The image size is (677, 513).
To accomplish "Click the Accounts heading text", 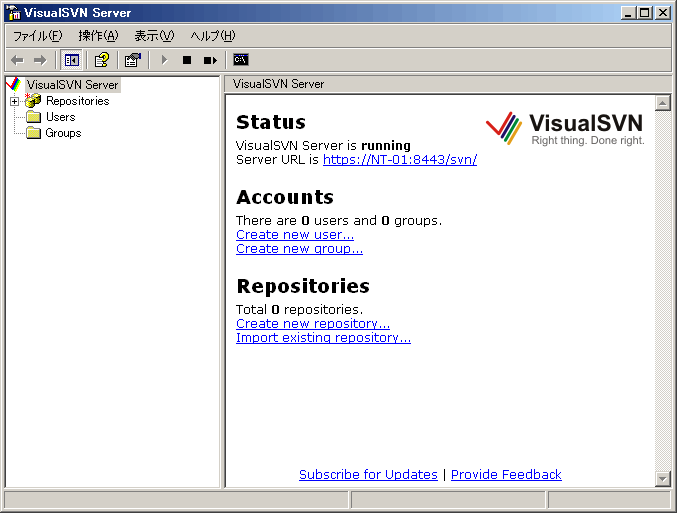I will pyautogui.click(x=285, y=197).
